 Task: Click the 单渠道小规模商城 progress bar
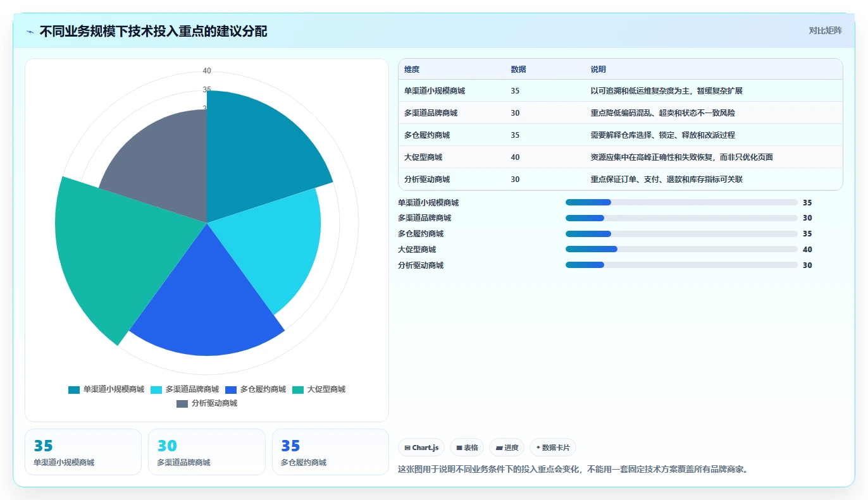pos(681,202)
